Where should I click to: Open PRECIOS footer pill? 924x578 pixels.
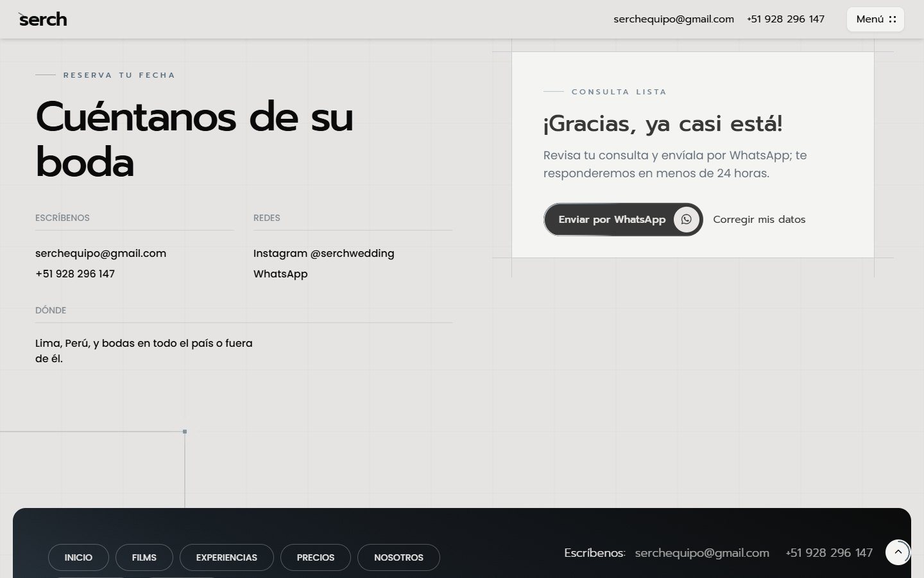point(316,557)
